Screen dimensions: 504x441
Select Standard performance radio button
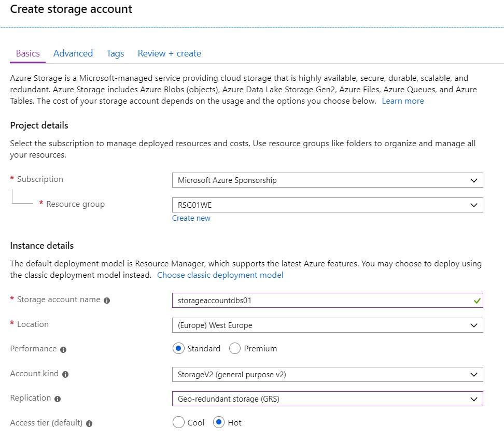[x=178, y=348]
